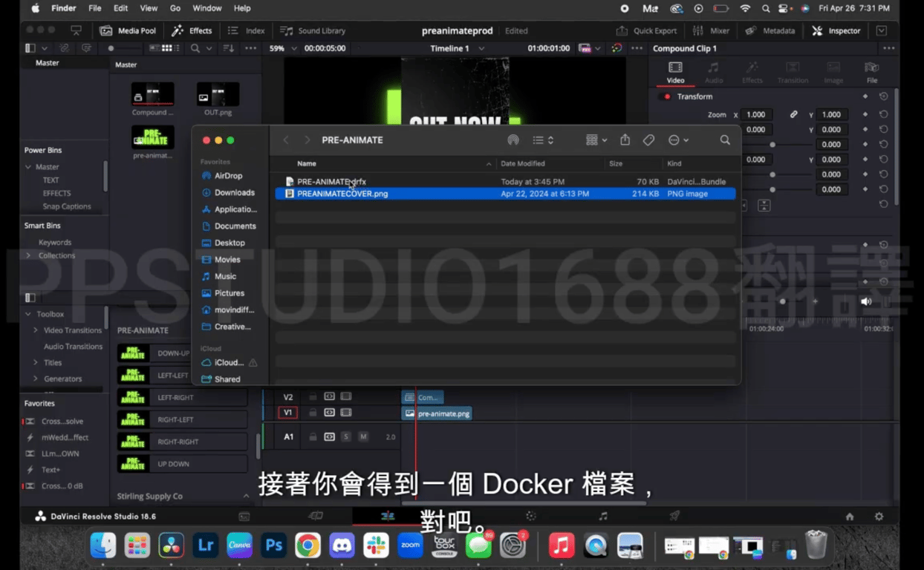Switch to the Fairlight page icon
924x570 pixels.
(x=603, y=516)
